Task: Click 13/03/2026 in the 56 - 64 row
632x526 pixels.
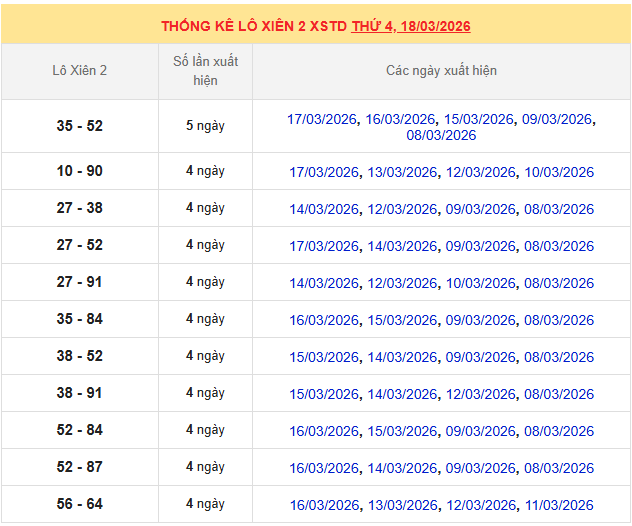Action: (402, 505)
